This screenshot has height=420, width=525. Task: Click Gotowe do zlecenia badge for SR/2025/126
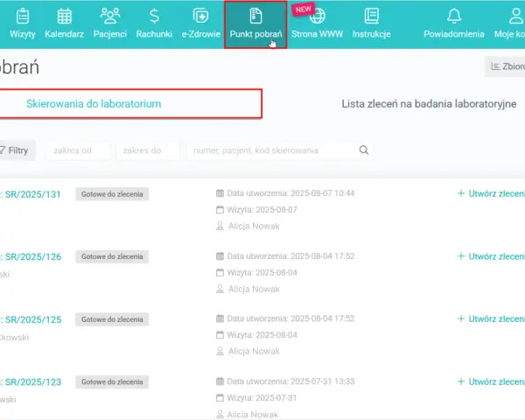[112, 256]
